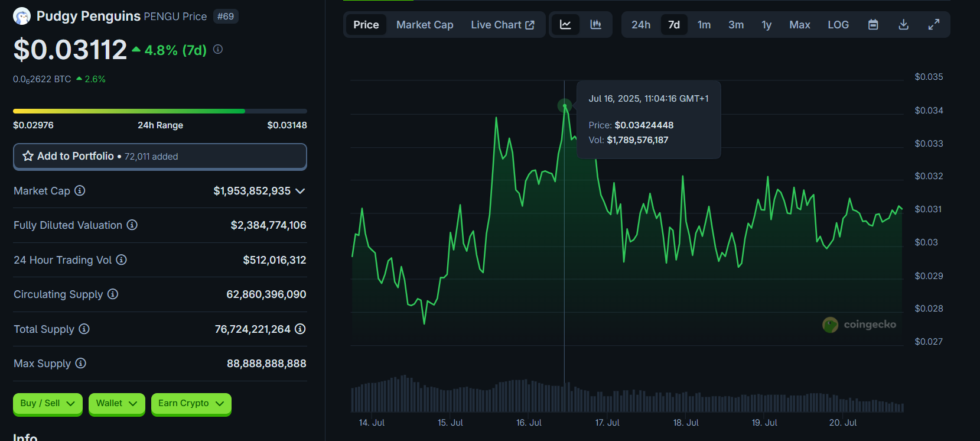This screenshot has height=441, width=980.
Task: Click the 17. Jul x-axis label
Action: [x=607, y=423]
